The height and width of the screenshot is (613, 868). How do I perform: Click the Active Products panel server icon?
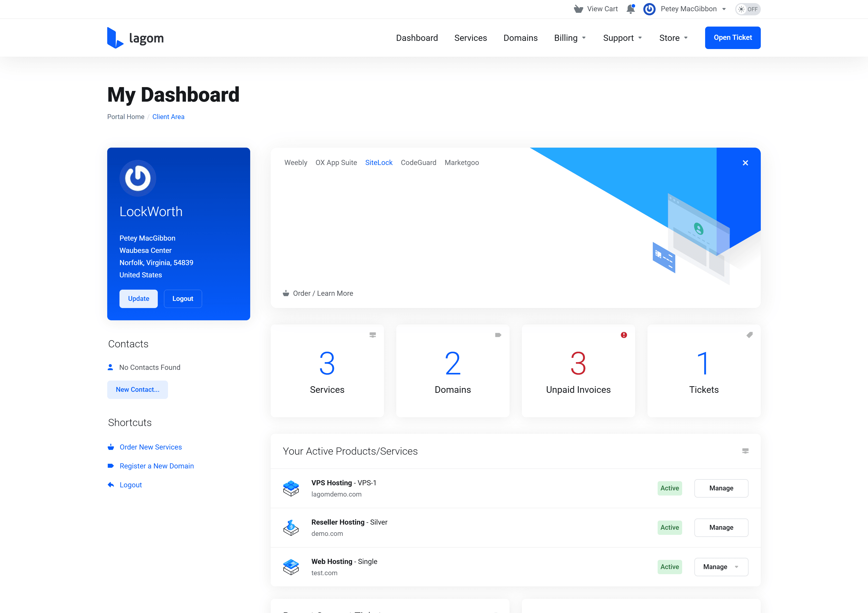pyautogui.click(x=745, y=451)
